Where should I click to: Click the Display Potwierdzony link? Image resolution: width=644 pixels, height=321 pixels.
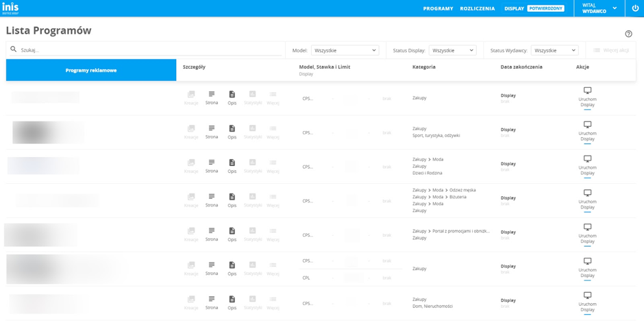point(534,9)
